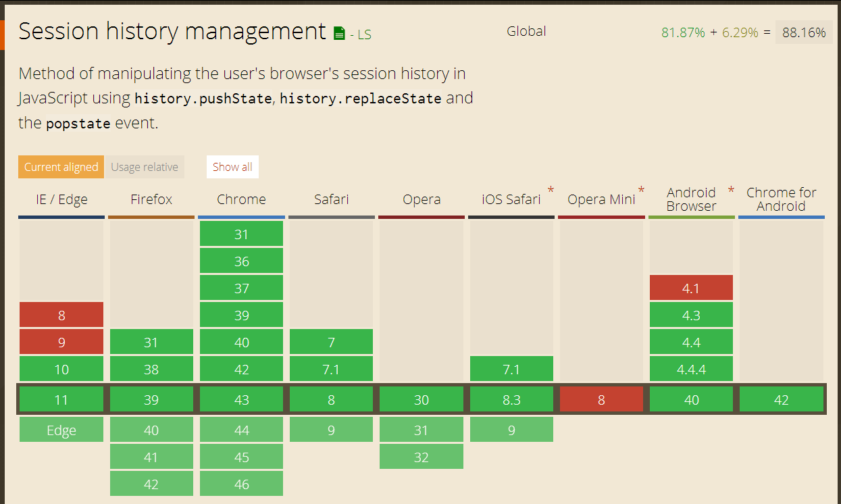
Task: Select the red Android Browser 4.1 cell
Action: click(691, 288)
